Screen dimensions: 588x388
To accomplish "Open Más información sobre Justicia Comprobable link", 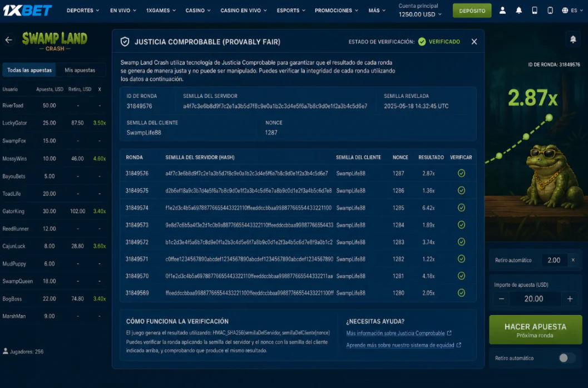I will [399, 333].
